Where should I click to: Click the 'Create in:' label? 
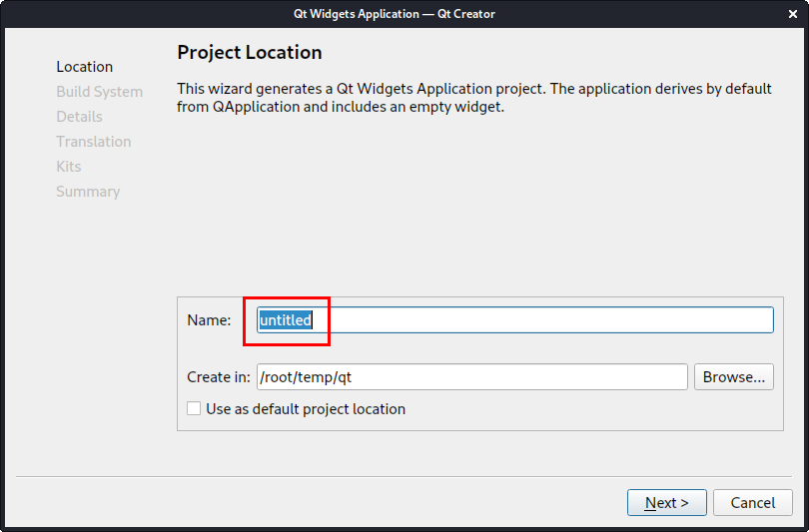[x=218, y=377]
